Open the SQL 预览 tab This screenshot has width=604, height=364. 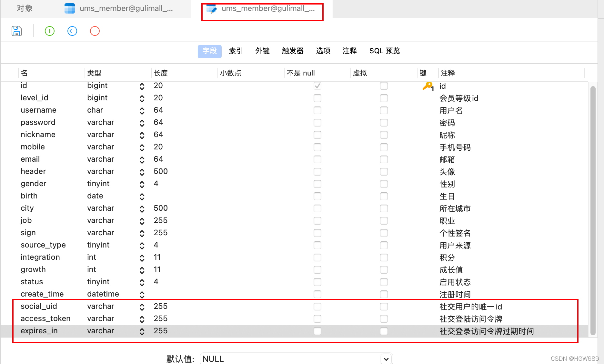click(x=385, y=51)
